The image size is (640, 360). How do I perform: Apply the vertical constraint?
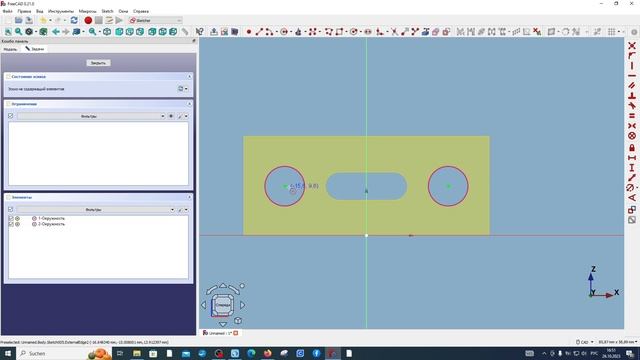click(x=632, y=65)
